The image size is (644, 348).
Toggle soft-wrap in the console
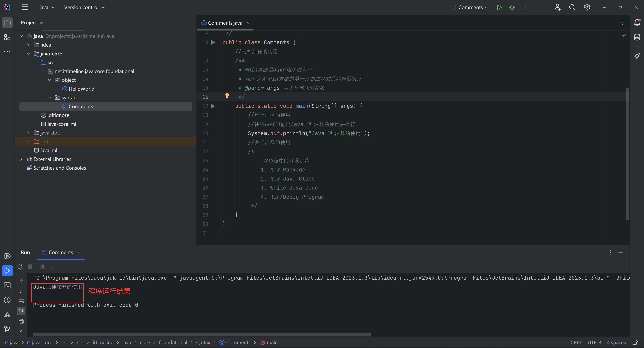[x=21, y=301]
